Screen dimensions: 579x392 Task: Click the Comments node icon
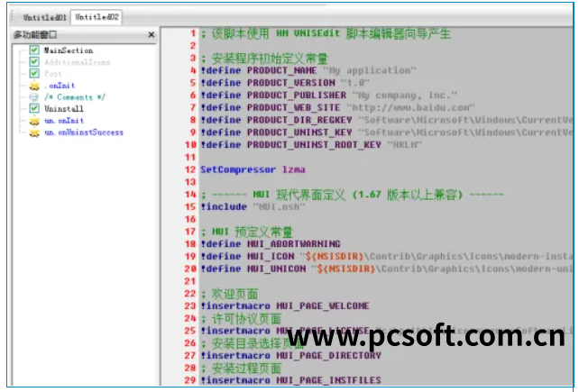(x=34, y=97)
